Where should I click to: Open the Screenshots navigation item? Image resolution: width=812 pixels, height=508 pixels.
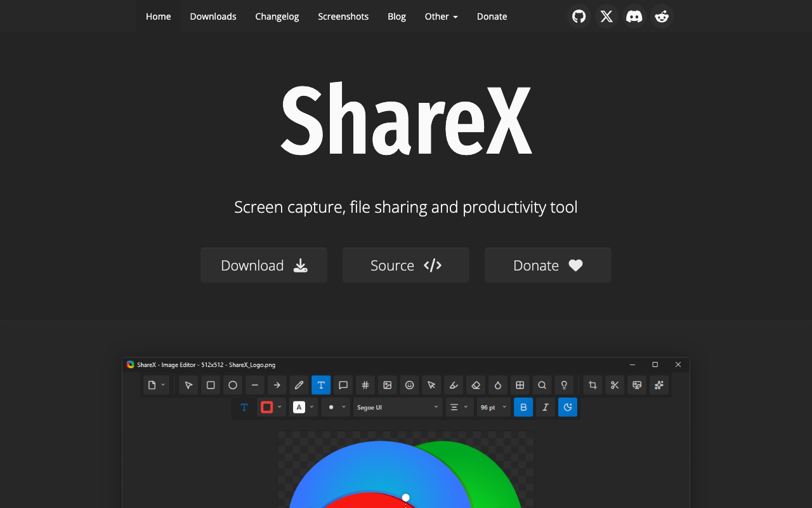[x=343, y=17]
